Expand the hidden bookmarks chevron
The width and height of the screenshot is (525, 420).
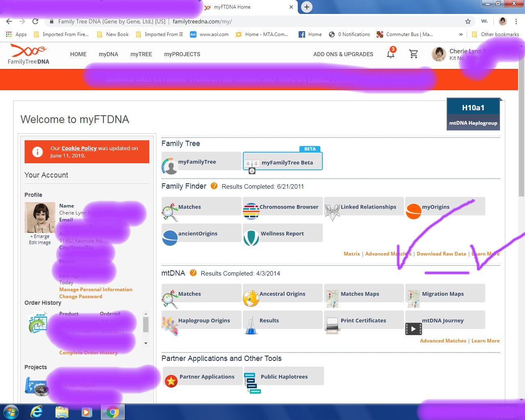(461, 34)
